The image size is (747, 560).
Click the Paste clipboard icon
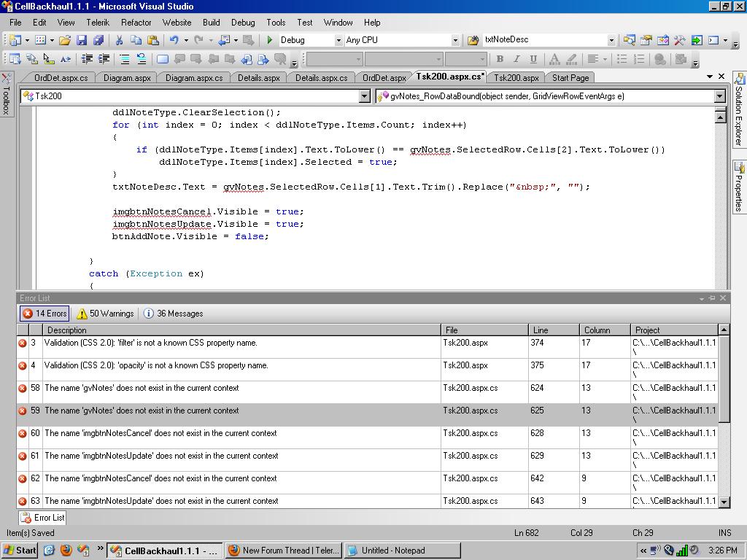point(153,40)
